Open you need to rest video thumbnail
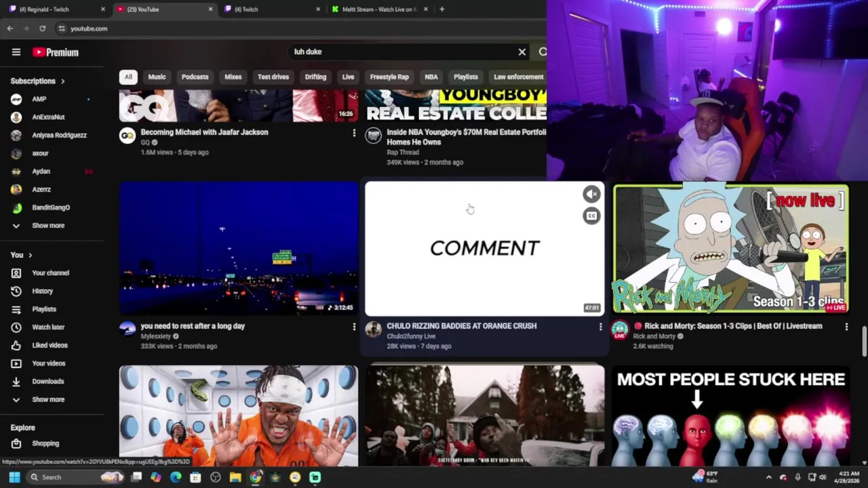Screen dimensions: 868x488 coord(239,248)
